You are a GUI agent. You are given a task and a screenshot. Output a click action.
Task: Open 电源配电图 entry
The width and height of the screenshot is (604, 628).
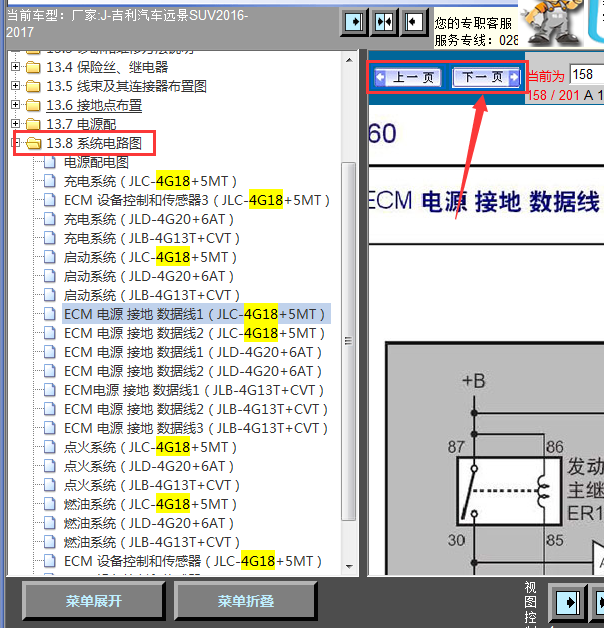[96, 162]
